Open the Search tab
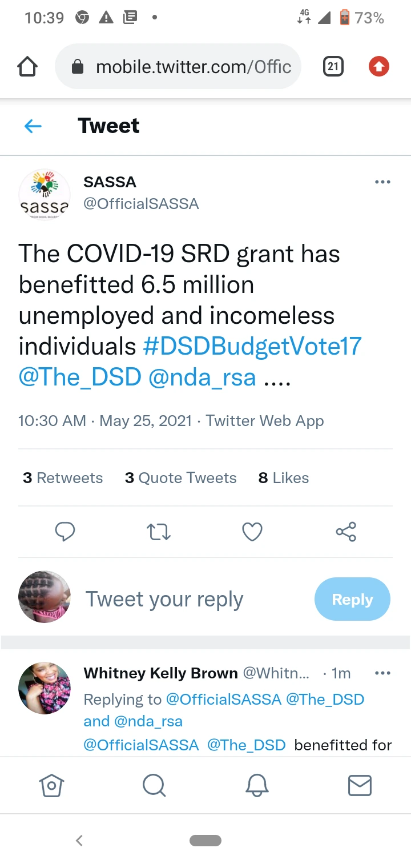Screen dimensions: 411x868 tap(154, 786)
